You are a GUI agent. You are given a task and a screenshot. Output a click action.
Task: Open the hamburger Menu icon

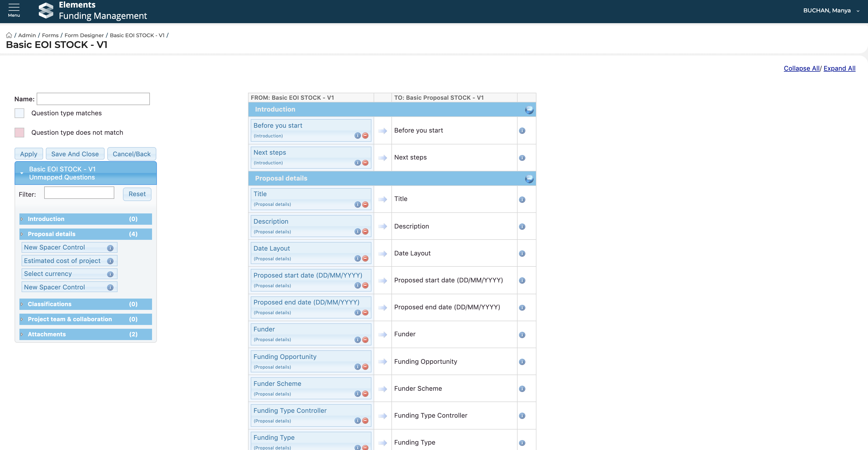click(x=14, y=10)
